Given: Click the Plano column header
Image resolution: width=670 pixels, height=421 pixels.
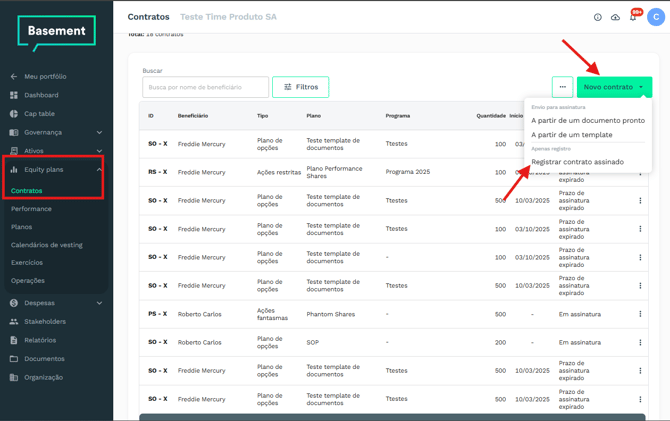Looking at the screenshot, I should 314,116.
